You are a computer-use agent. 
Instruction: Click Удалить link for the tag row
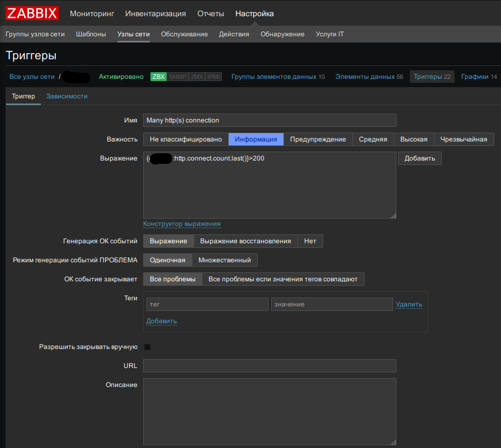click(409, 304)
